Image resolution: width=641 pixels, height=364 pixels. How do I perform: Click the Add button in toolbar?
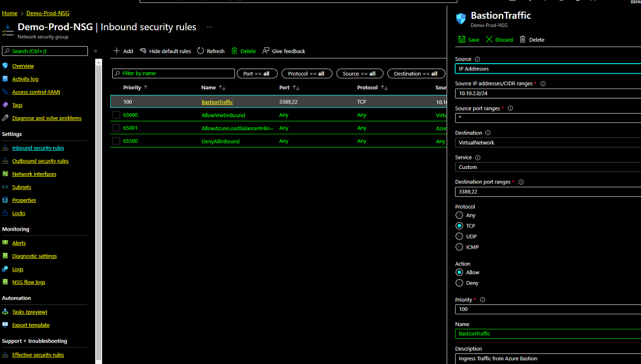tap(123, 51)
